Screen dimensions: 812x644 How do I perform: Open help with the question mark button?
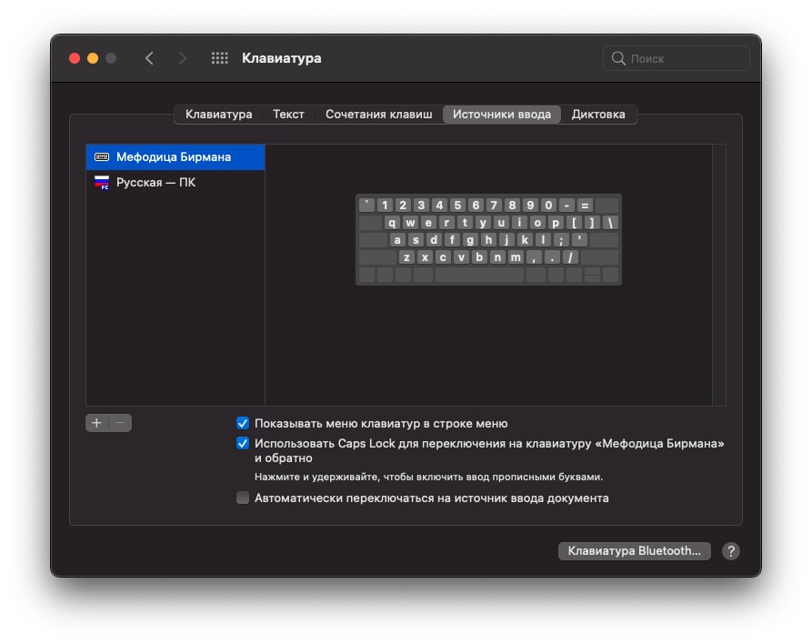tap(731, 551)
